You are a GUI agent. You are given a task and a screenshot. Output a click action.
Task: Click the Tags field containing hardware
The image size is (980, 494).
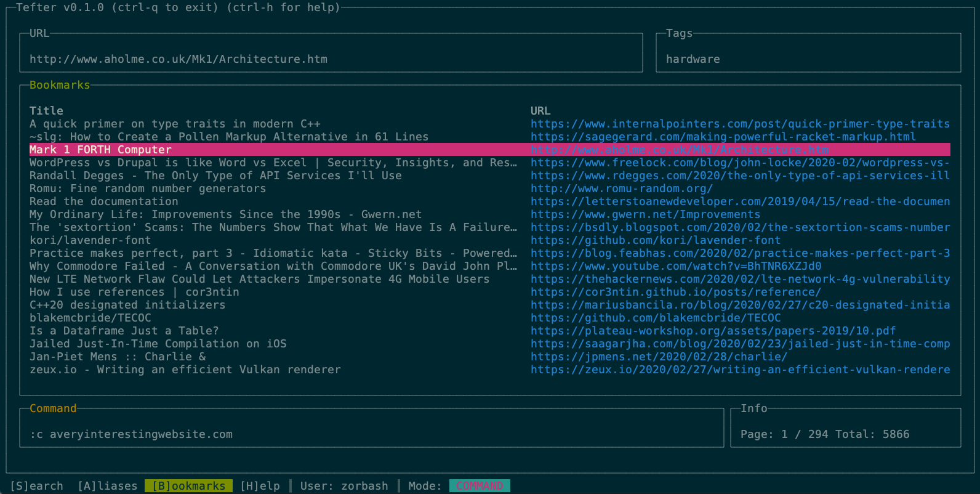(x=808, y=59)
